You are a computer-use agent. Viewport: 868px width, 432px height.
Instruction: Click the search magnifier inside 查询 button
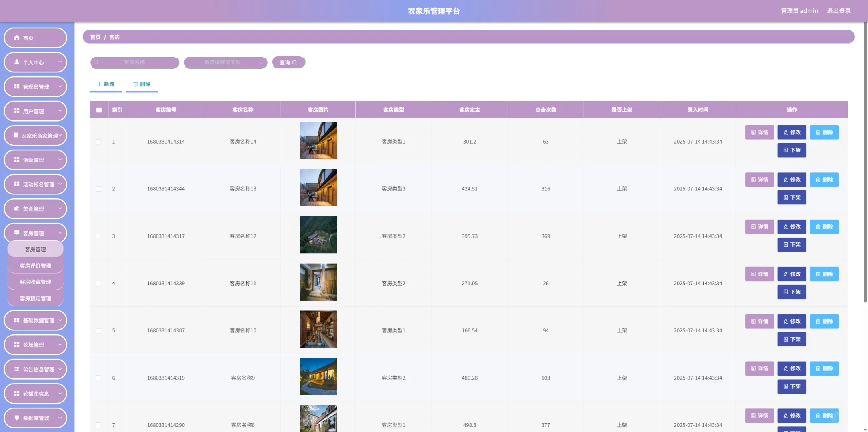click(x=295, y=62)
